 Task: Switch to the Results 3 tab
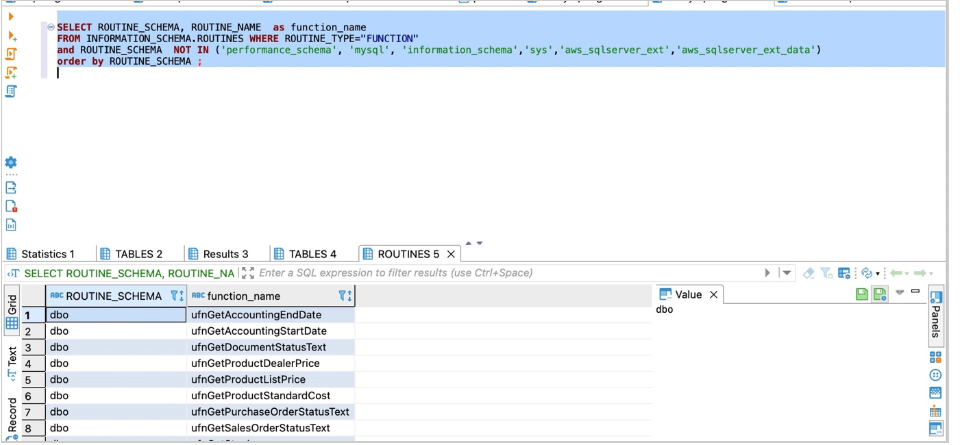pos(218,253)
